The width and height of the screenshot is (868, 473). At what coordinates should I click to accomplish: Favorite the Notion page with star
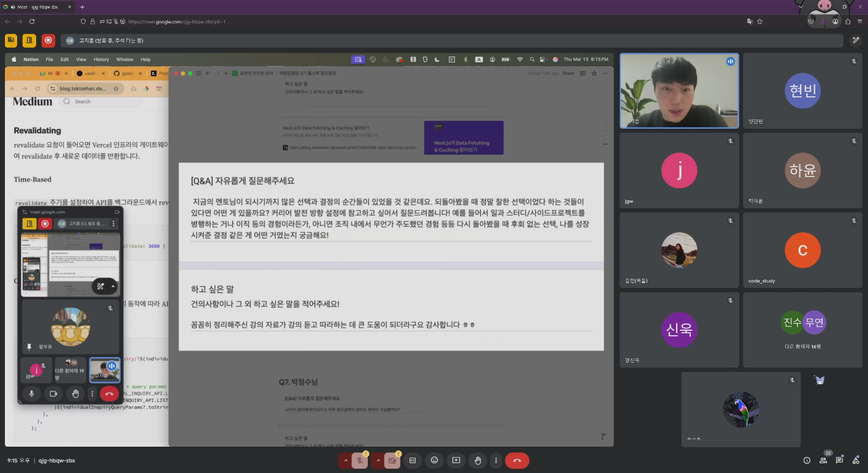593,73
